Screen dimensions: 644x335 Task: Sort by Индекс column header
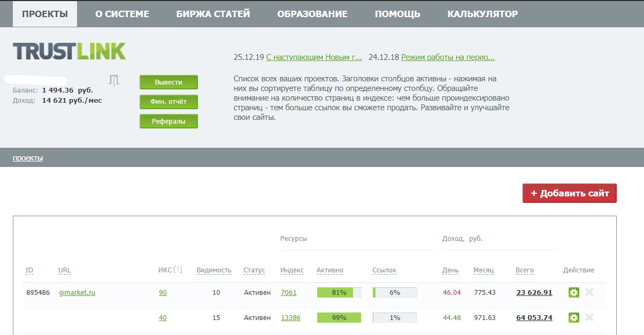pos(292,270)
